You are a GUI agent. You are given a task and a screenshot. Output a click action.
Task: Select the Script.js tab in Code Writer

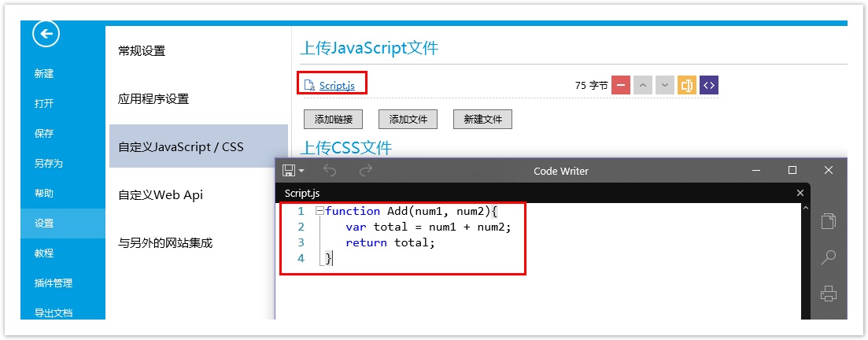301,193
